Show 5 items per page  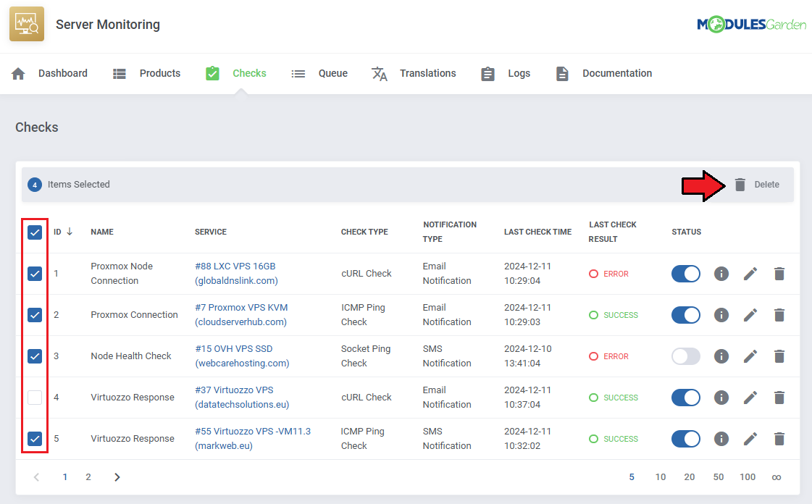(632, 477)
